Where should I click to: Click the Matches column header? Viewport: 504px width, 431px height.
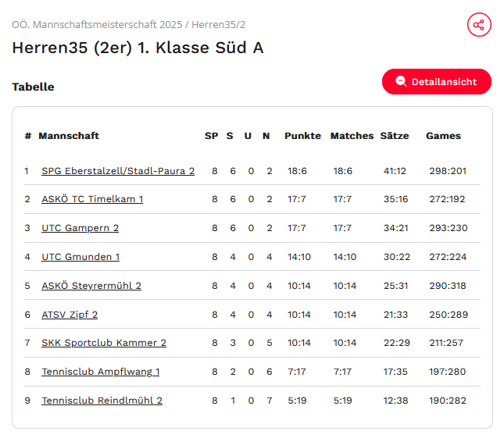(352, 136)
